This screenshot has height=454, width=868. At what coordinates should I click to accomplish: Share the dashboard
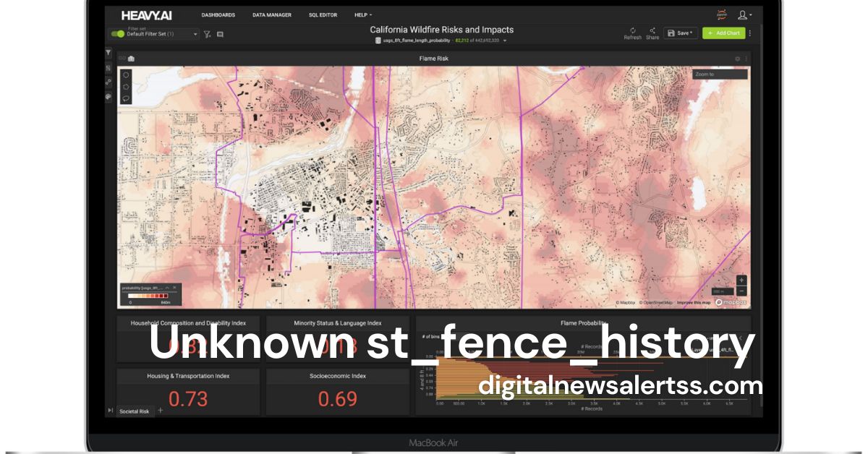[x=652, y=33]
